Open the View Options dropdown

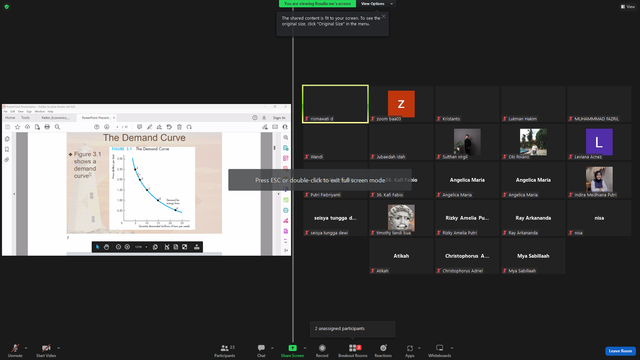377,4
